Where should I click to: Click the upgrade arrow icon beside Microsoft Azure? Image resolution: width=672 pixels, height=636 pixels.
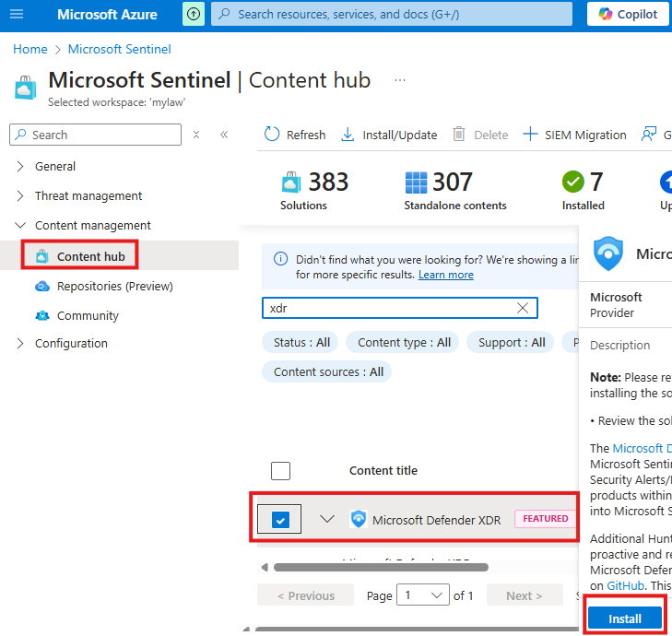coord(194,14)
